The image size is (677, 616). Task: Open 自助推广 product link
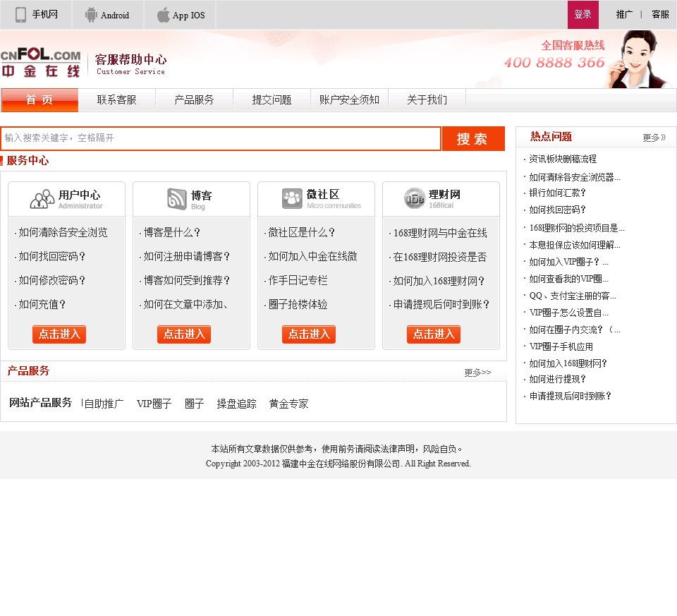click(104, 404)
